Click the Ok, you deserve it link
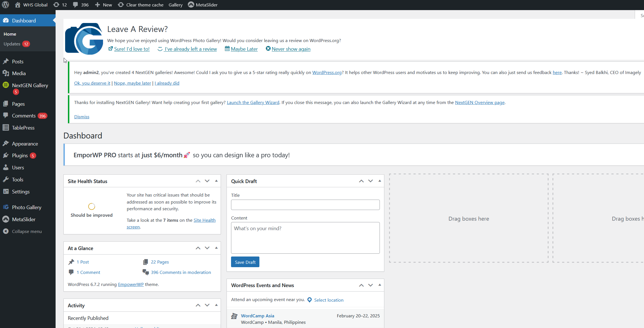Viewport: 644px width, 328px height. click(x=92, y=83)
